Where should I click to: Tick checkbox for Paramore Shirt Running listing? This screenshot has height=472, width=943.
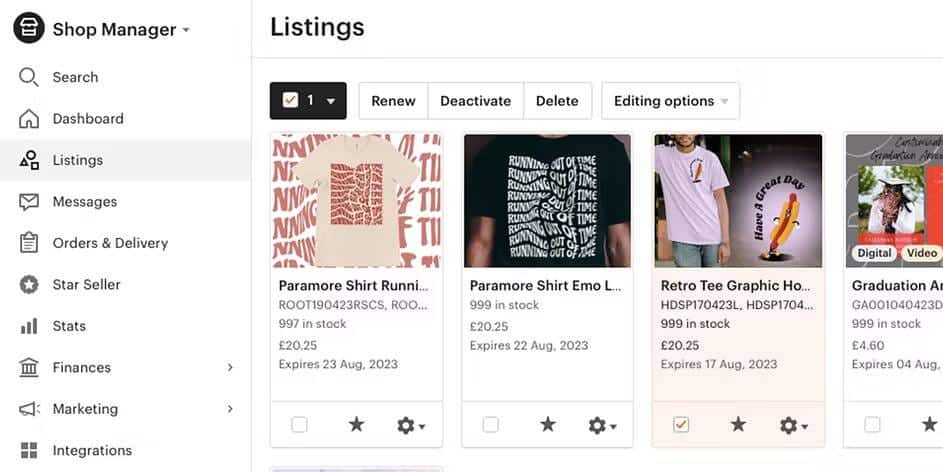[299, 425]
